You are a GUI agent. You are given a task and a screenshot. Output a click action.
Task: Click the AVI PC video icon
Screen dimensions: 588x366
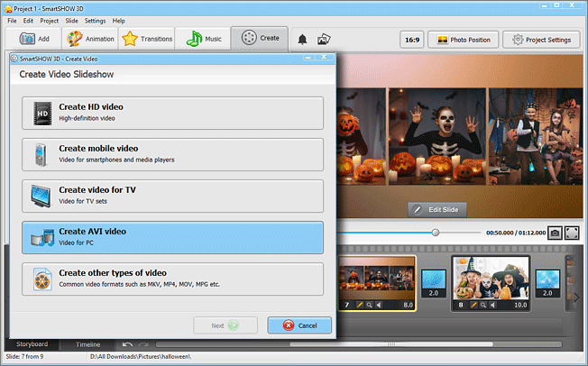pyautogui.click(x=42, y=238)
